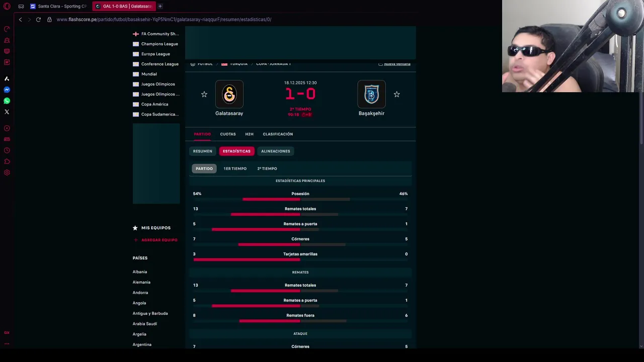Open the History clock icon in sidebar
Screen dimensions: 644x362
7,150
